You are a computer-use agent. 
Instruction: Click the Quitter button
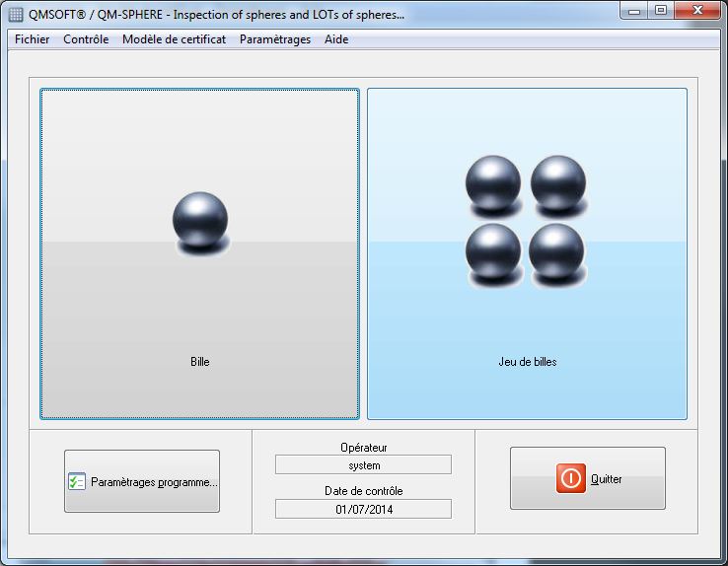(588, 478)
